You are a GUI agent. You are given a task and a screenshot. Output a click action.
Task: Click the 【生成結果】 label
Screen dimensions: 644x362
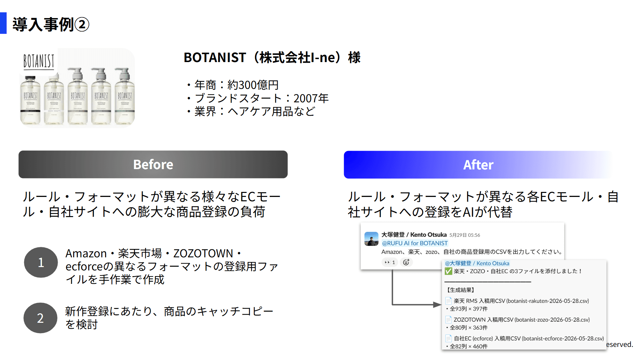coord(460,290)
